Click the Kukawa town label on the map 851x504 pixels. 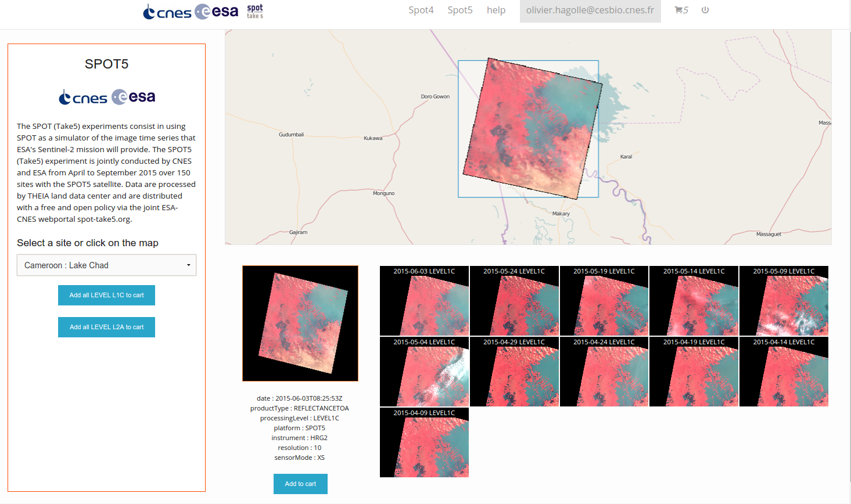[x=373, y=138]
